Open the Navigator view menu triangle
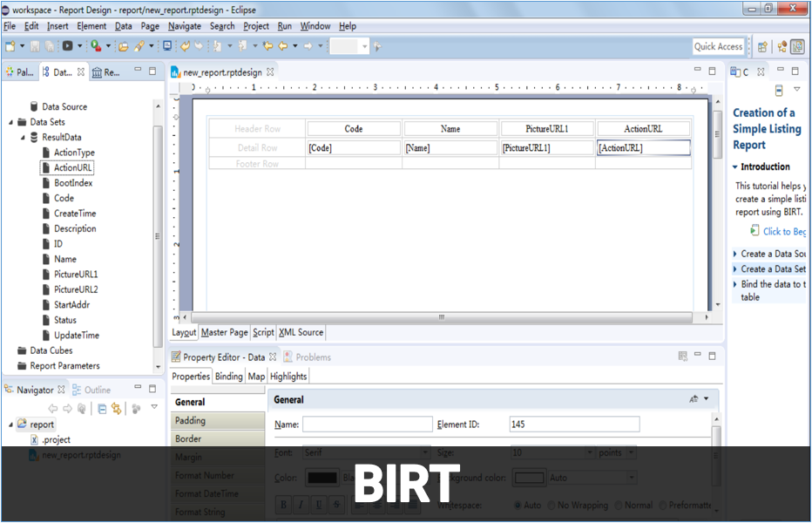This screenshot has width=812, height=523. [x=154, y=407]
